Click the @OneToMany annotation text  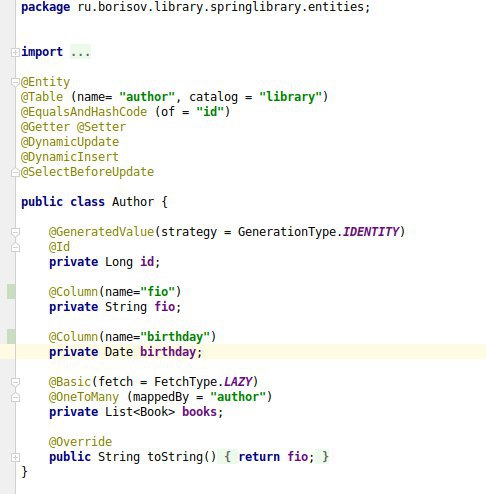(x=84, y=397)
